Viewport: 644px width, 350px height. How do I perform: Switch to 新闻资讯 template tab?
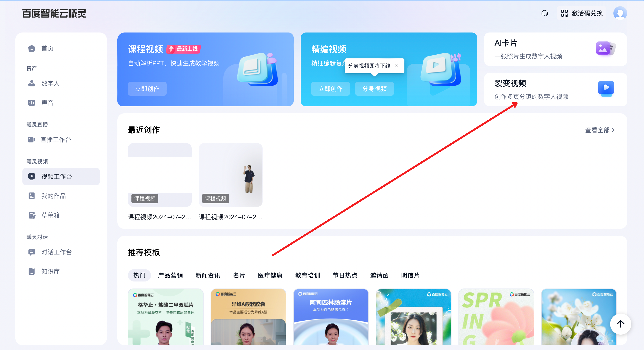(208, 275)
